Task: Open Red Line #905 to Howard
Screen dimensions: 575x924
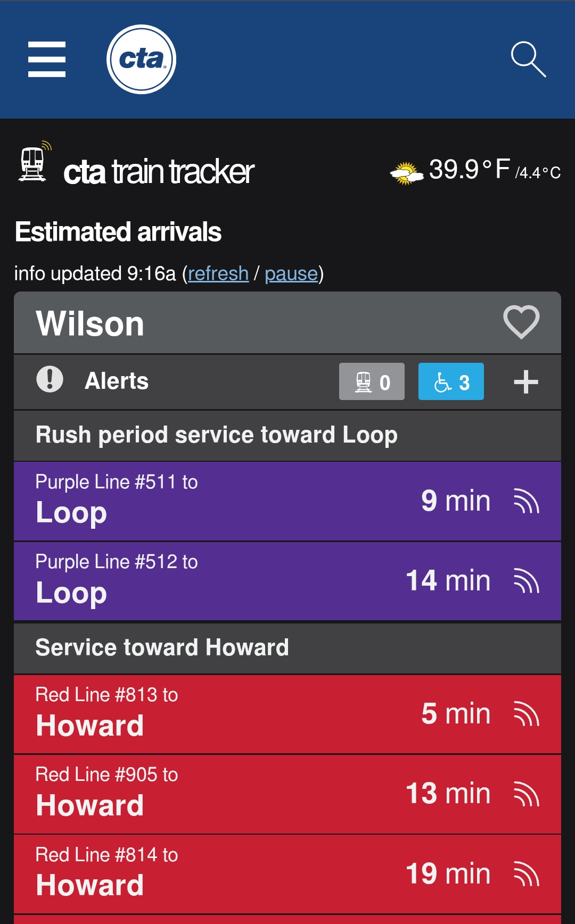Action: click(x=213, y=794)
